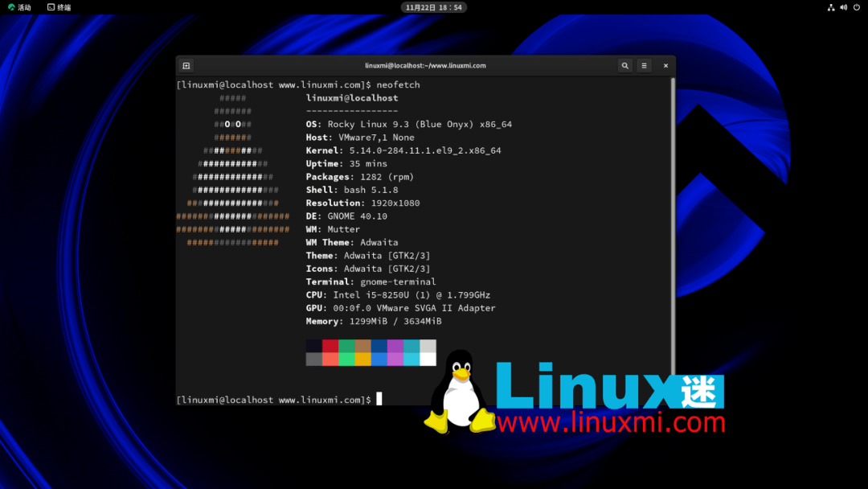Open a new terminal tab
Screen dimensions: 868x489
[184, 65]
